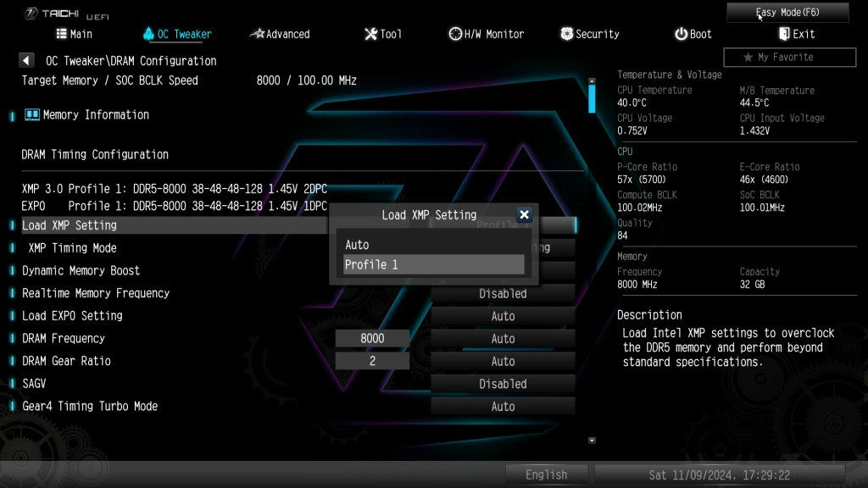Open Realtime Memory Frequency Disabled dropdown
The width and height of the screenshot is (868, 488).
tap(503, 294)
